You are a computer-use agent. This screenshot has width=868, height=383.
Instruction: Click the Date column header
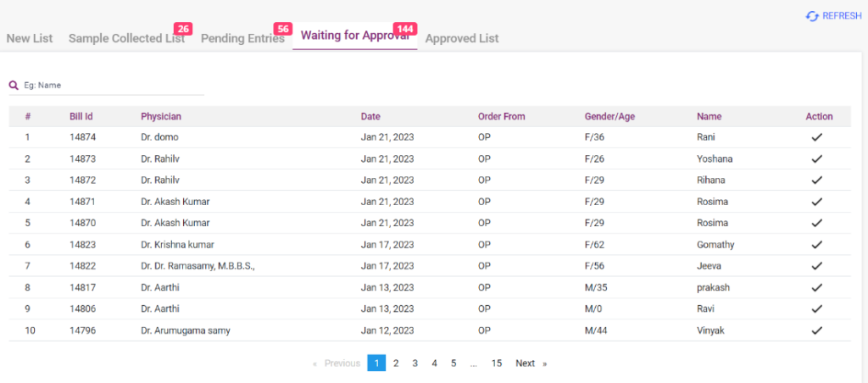(370, 116)
